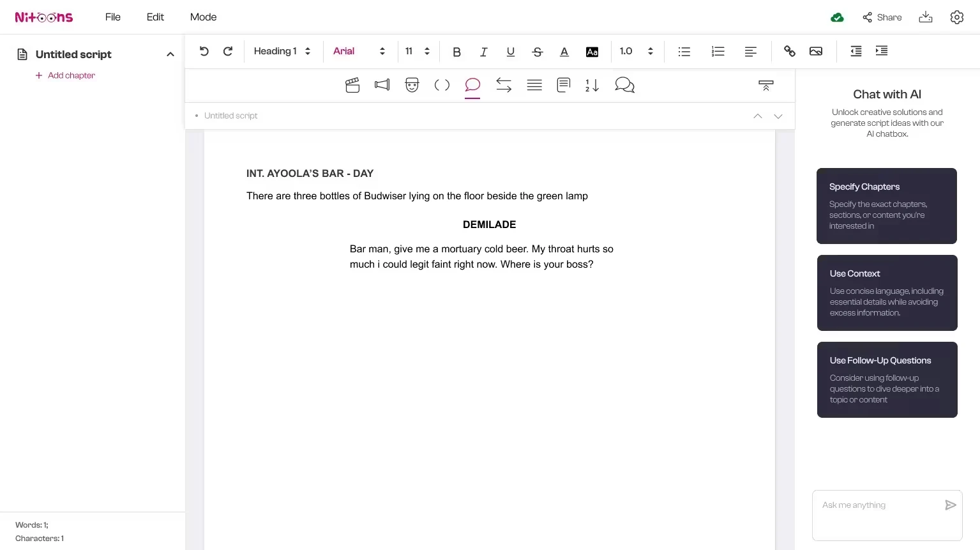Open the dual dialogue chat bubbles element
Viewport: 980px width, 550px height.
pos(624,85)
